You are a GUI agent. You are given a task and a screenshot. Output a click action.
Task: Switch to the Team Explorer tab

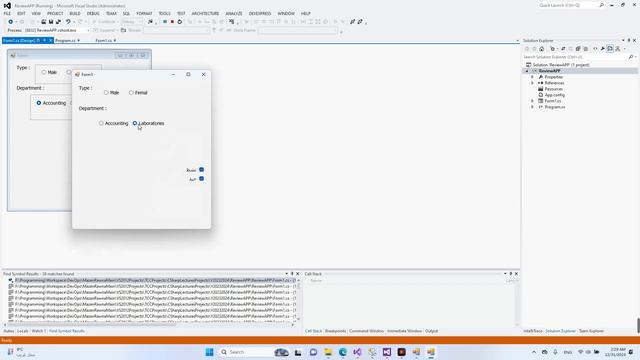[x=591, y=331]
